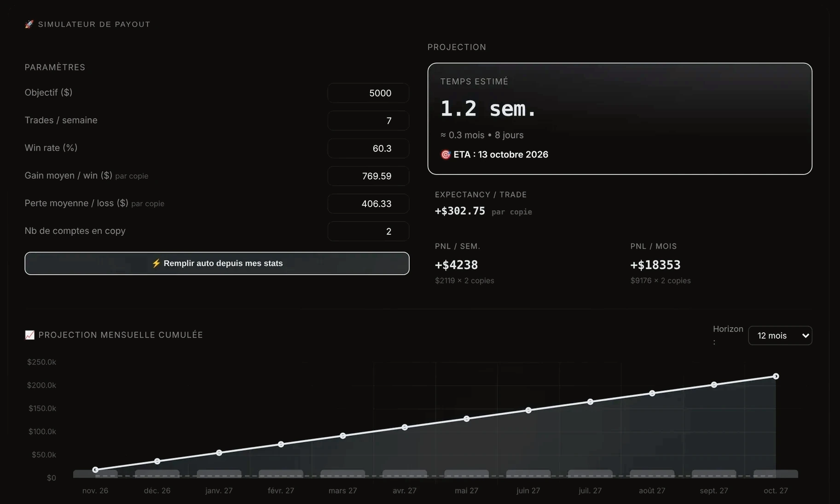Viewport: 840px width, 504px height.
Task: Click the oct. 27 data point on chart
Action: coord(776,377)
